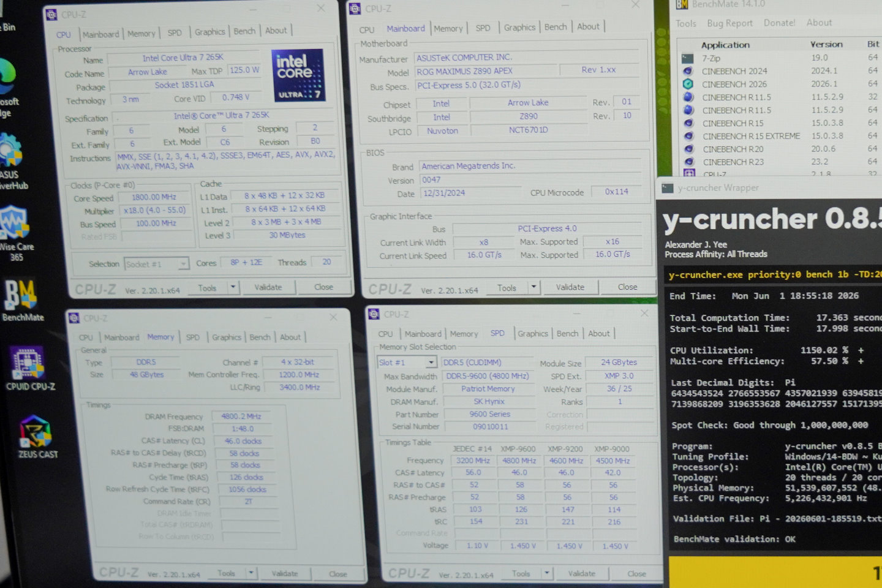Click the title bar icon of the CPU-Z Motherboard window
The width and height of the screenshot is (882, 588).
coord(355,9)
